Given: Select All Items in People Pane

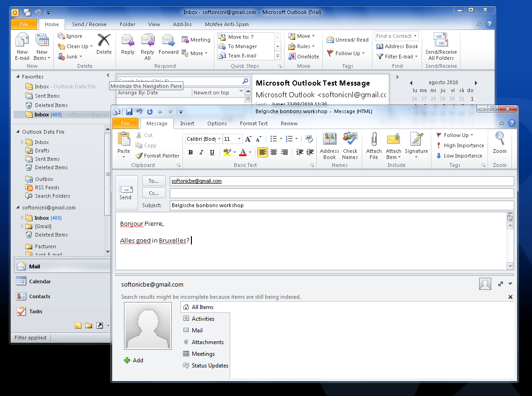Looking at the screenshot, I should coord(205,307).
